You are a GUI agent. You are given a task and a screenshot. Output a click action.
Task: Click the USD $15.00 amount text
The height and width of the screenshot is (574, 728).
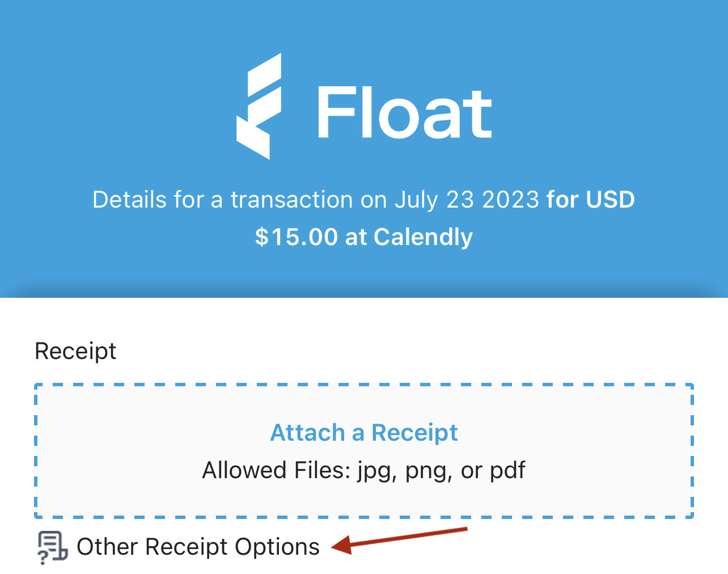point(295,237)
